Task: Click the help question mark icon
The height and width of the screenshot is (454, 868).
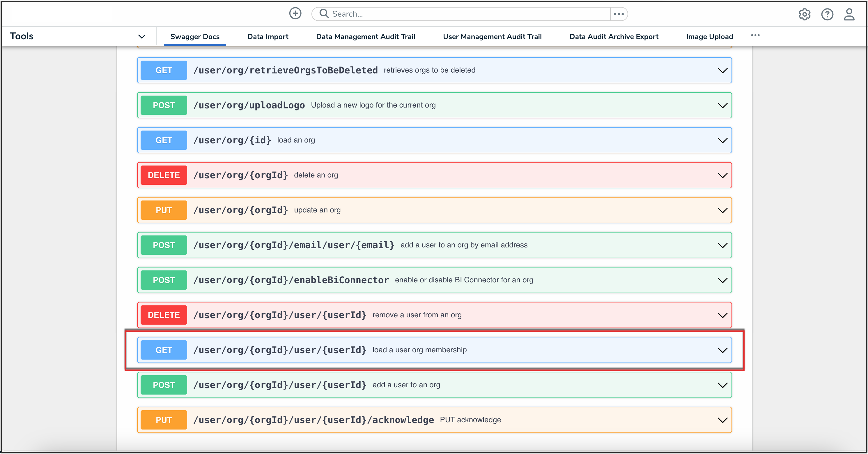Action: pyautogui.click(x=827, y=14)
